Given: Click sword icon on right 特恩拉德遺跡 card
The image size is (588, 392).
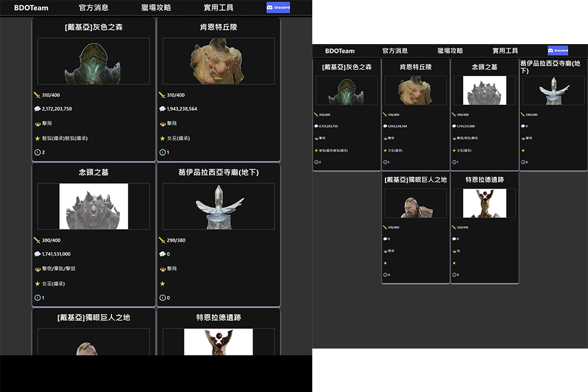Looking at the screenshot, I should [x=454, y=227].
